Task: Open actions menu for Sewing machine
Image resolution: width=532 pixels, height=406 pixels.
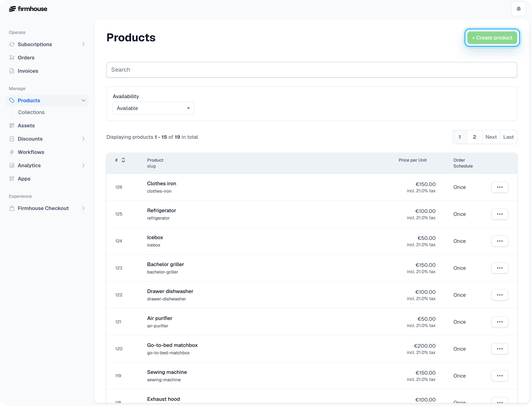Action: pos(500,376)
